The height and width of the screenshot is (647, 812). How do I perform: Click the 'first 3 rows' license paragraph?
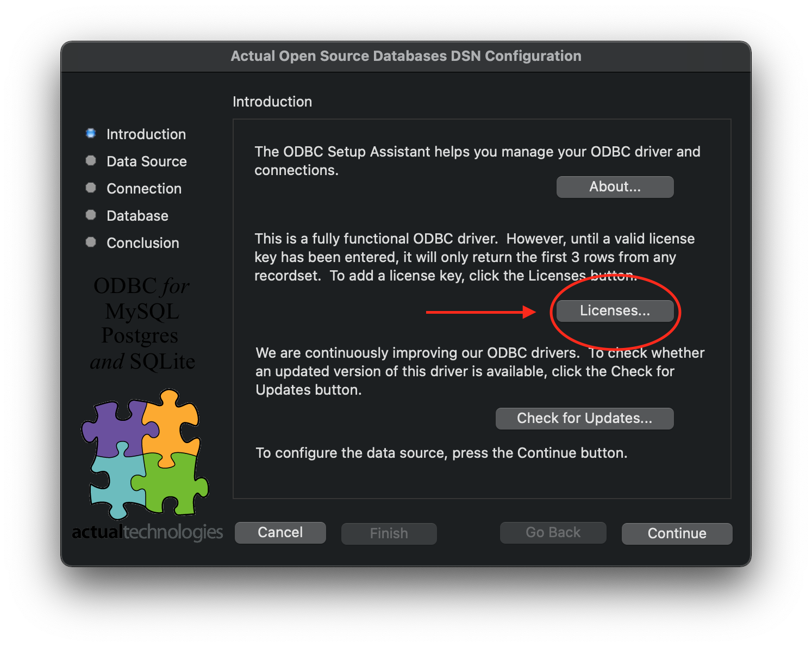coord(474,257)
